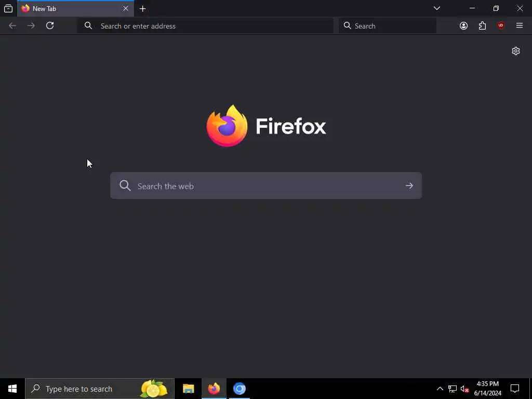Viewport: 532px width, 399px height.
Task: Open the Firefox account icon
Action: [x=463, y=26]
